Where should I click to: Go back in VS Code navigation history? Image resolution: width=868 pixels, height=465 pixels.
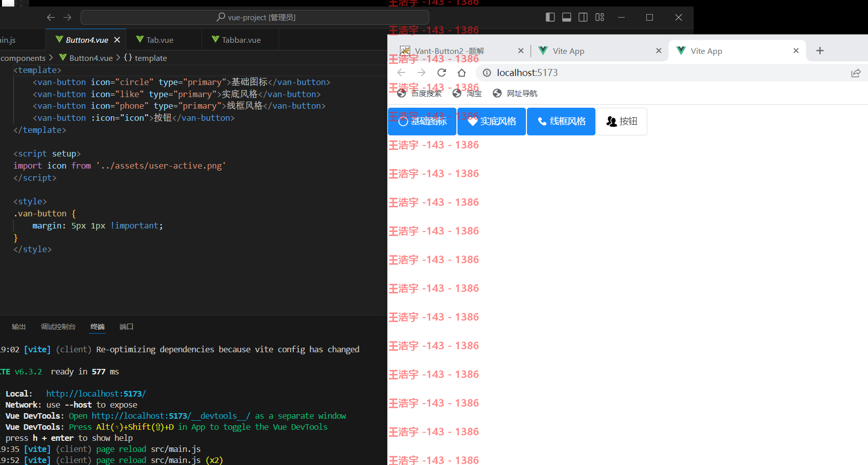[x=51, y=17]
